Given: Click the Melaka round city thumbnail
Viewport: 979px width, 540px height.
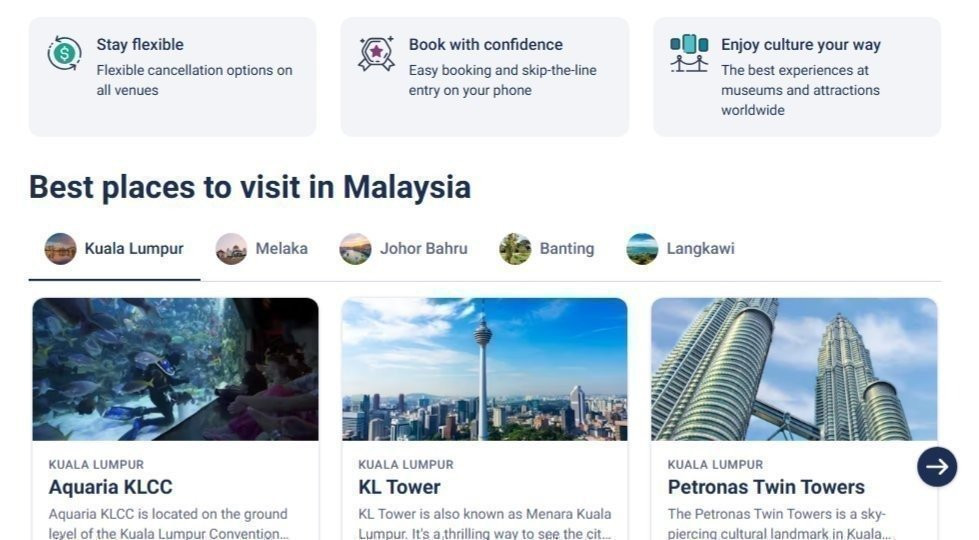Looking at the screenshot, I should pyautogui.click(x=231, y=248).
